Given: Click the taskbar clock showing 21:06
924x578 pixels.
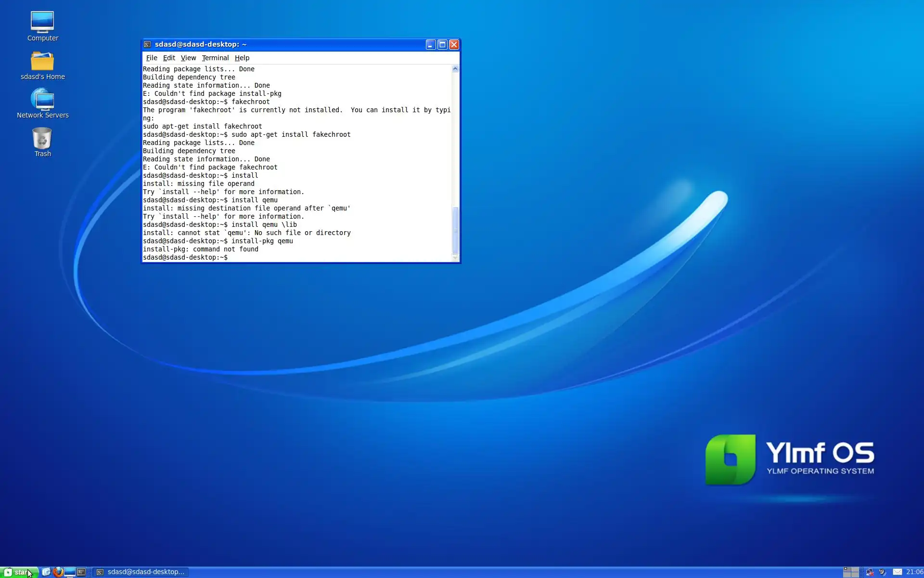Looking at the screenshot, I should [x=914, y=572].
